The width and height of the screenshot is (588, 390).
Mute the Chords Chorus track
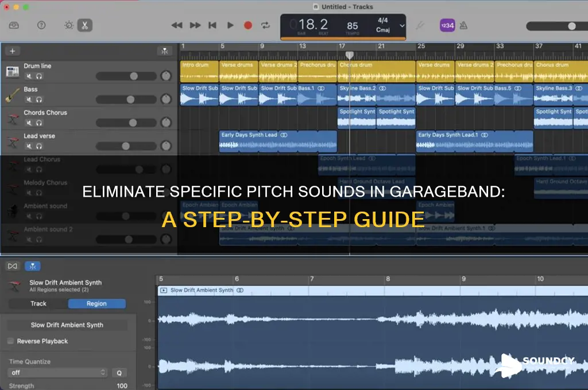(x=29, y=123)
